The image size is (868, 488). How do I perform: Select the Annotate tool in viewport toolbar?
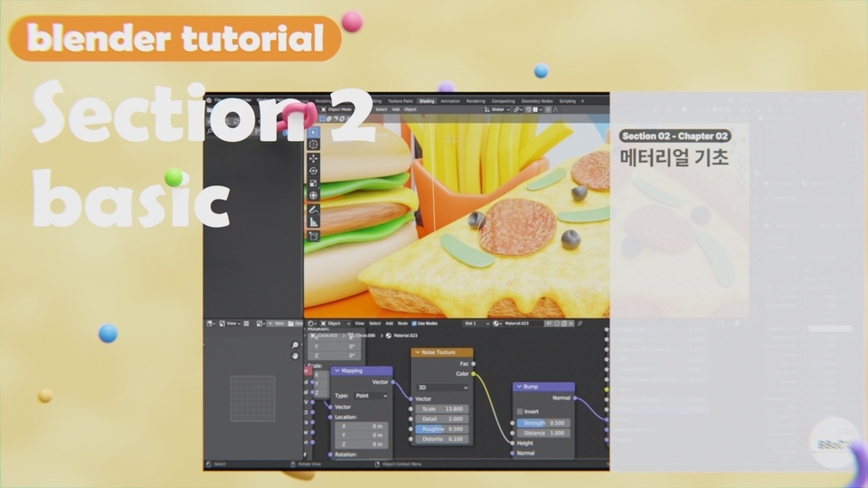coord(314,211)
